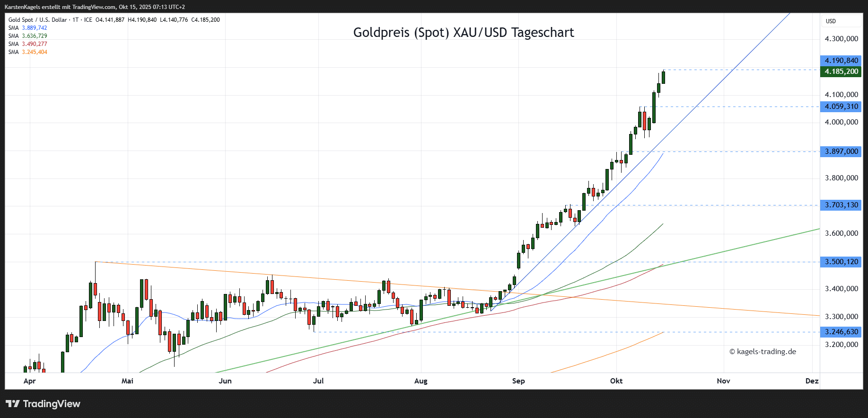
Task: Select the red SMA 3.490,277 legend entry
Action: [28, 44]
